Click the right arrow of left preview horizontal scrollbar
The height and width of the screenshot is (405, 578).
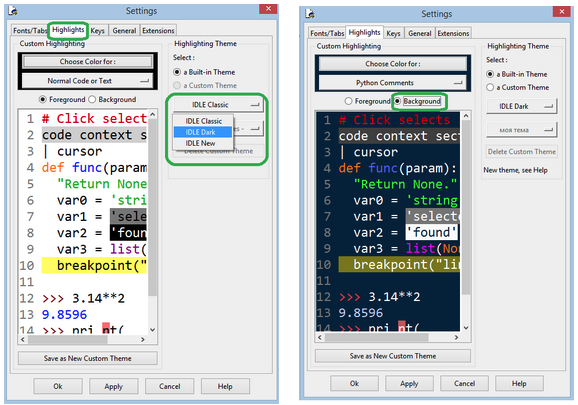coord(143,339)
